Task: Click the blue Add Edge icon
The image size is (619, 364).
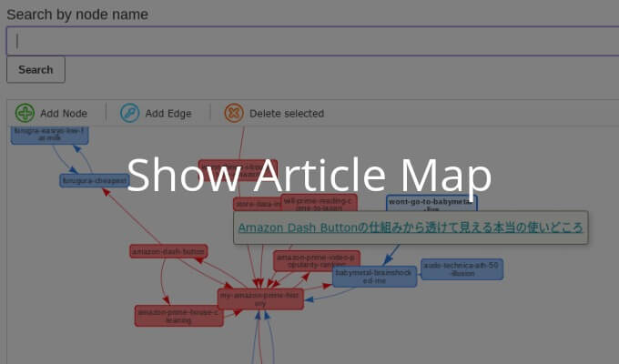Action: click(x=130, y=113)
